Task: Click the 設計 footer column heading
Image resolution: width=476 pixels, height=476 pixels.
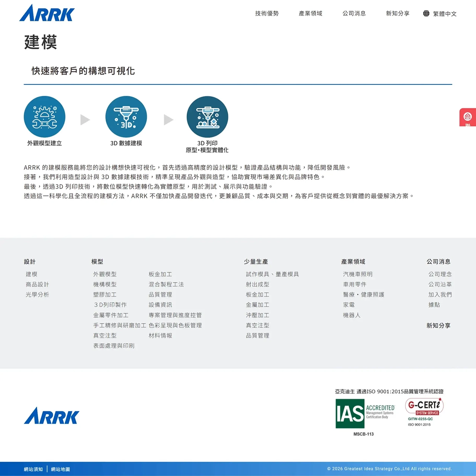Action: click(30, 262)
